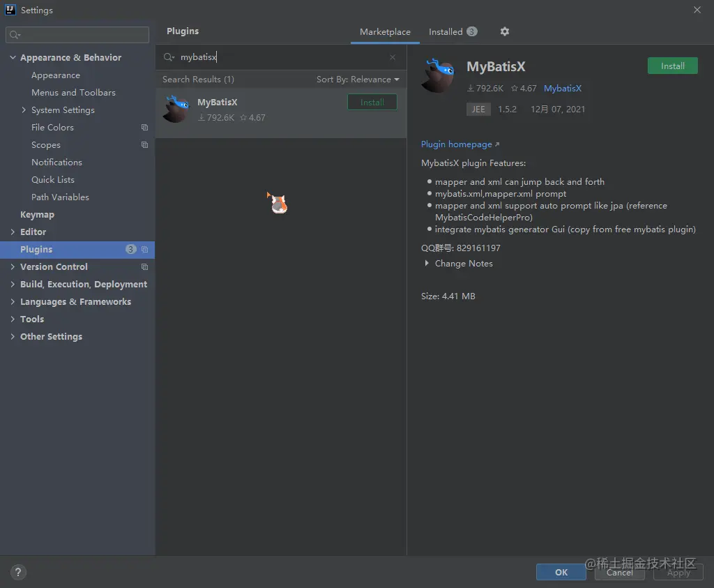714x588 pixels.
Task: Select Menus and Toolbars page
Action: coord(73,93)
